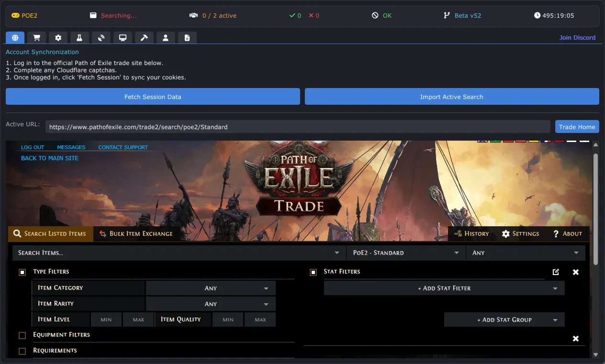Open the shopping cart tab
Viewport: 605px width, 364px height.
(37, 37)
